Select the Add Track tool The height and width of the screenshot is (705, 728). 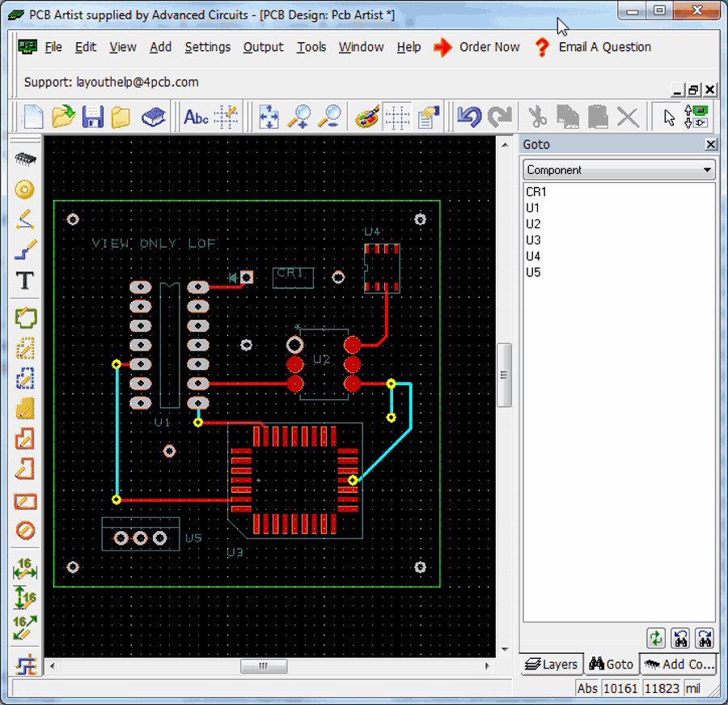[25, 249]
